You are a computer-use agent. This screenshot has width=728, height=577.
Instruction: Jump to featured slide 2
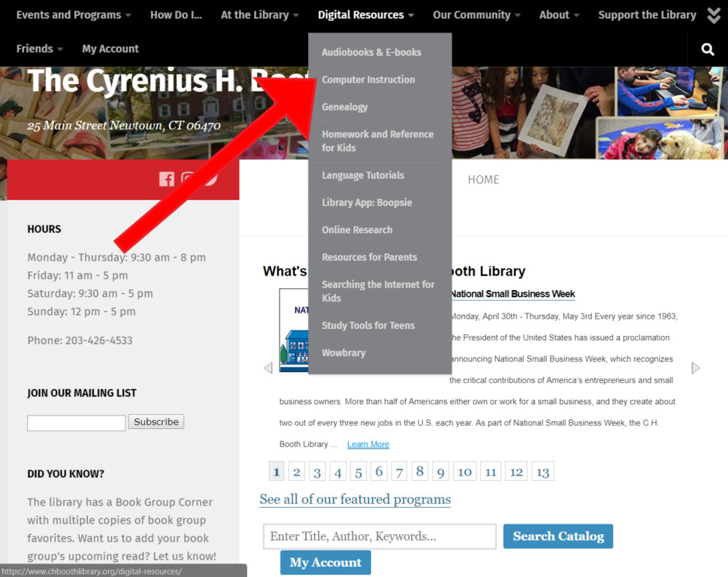click(296, 472)
